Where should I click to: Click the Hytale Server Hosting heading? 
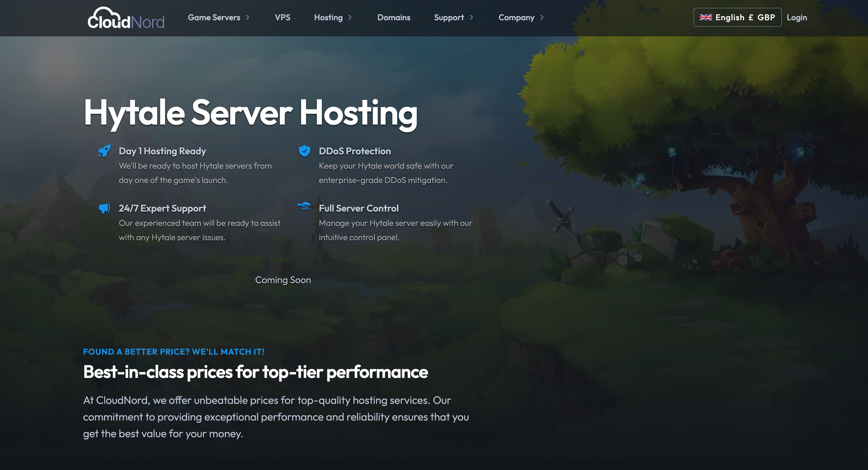click(250, 113)
